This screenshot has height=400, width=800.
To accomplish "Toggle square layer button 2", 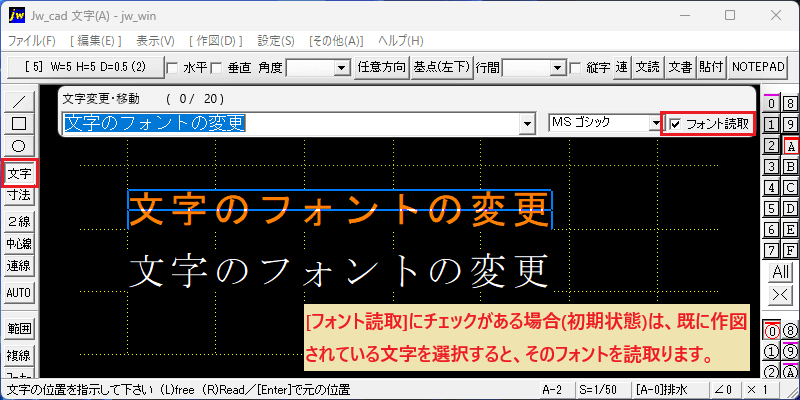I will pos(772,146).
